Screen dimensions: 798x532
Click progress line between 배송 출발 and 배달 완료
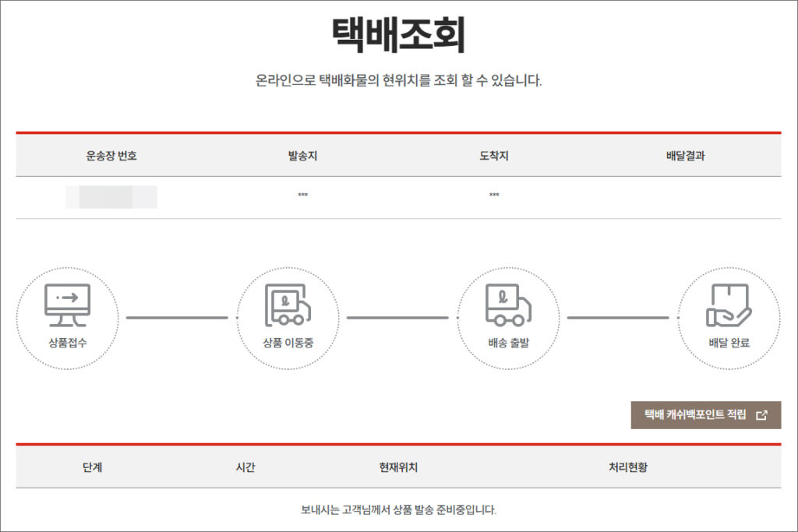(618, 318)
